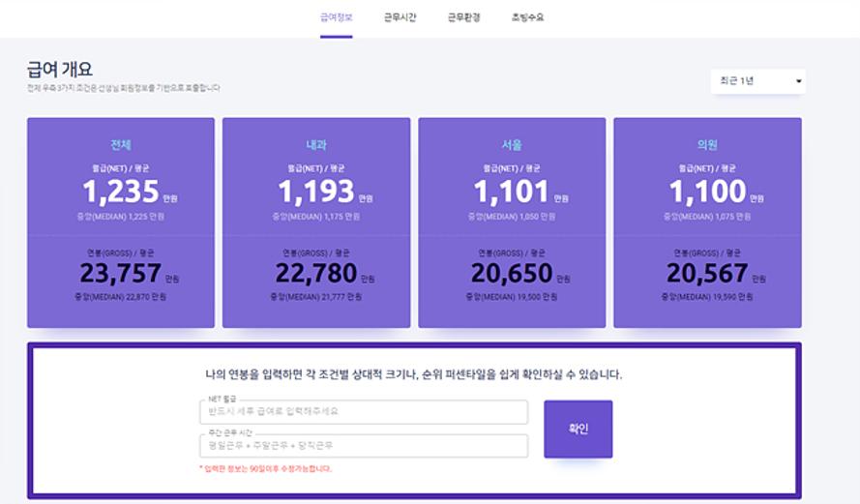Screen dimensions: 860x504
Task: Switch to the 근무시간 tab
Action: (400, 17)
